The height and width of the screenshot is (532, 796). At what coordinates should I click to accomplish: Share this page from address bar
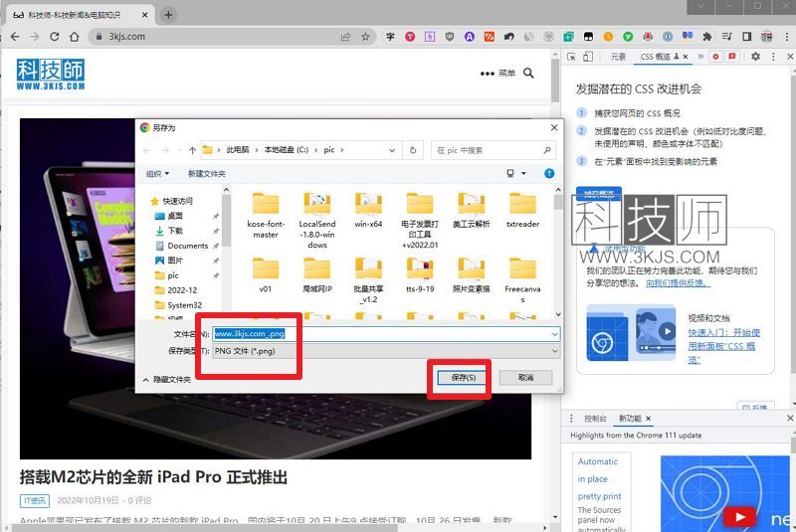(345, 37)
